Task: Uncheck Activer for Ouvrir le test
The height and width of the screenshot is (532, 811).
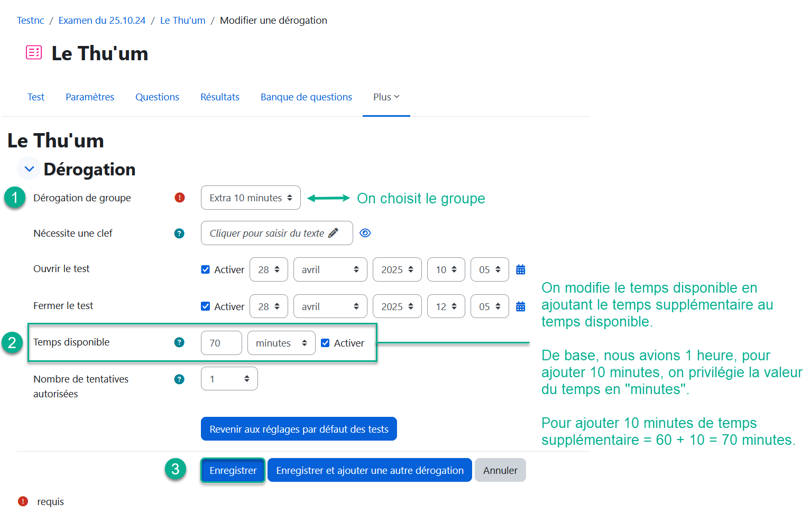Action: (206, 269)
